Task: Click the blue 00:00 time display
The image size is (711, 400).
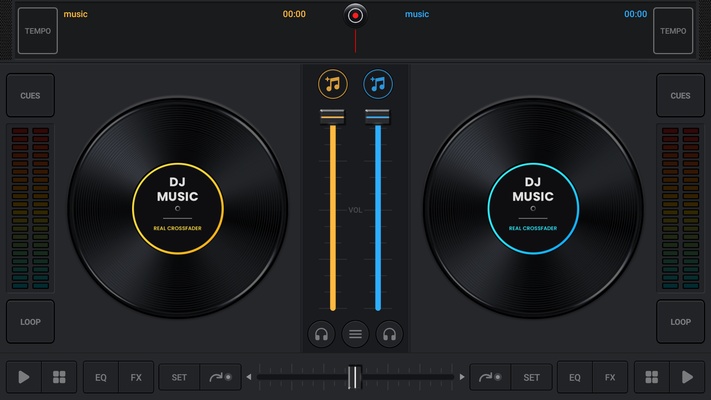Action: pyautogui.click(x=635, y=14)
